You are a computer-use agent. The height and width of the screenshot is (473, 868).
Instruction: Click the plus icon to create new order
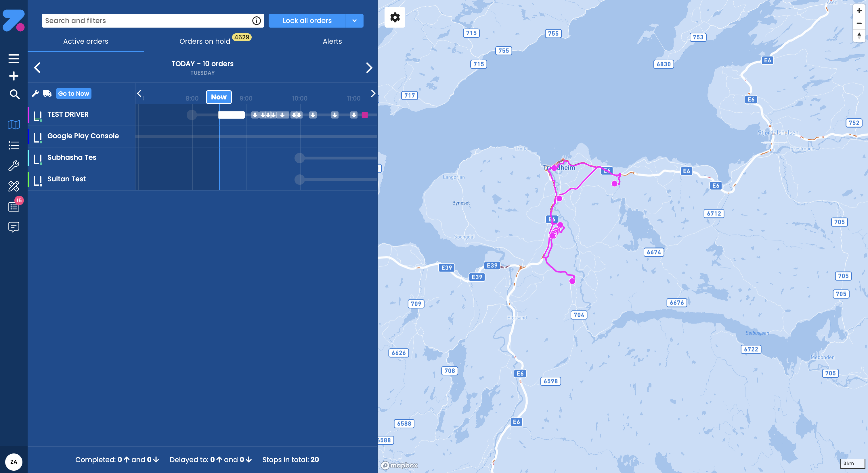14,76
